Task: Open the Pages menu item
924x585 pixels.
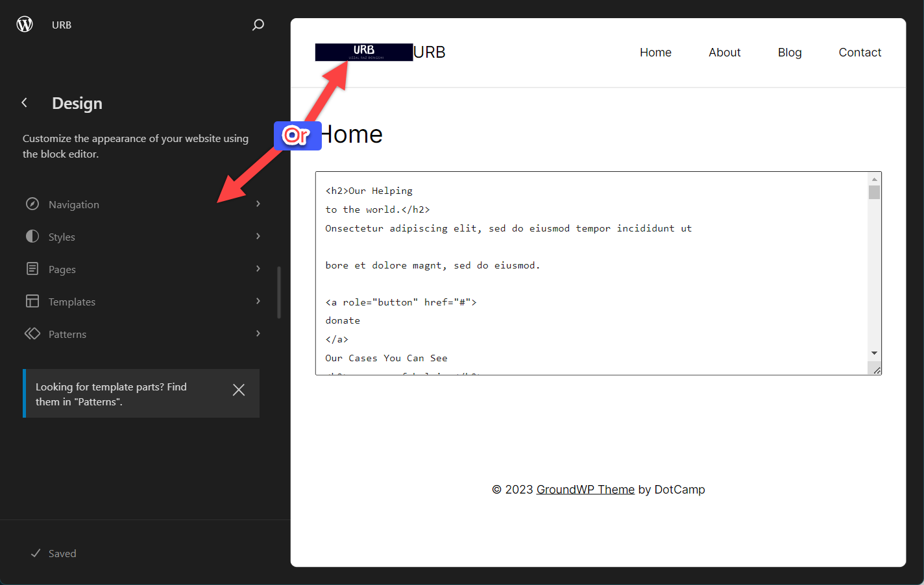Action: (x=62, y=270)
